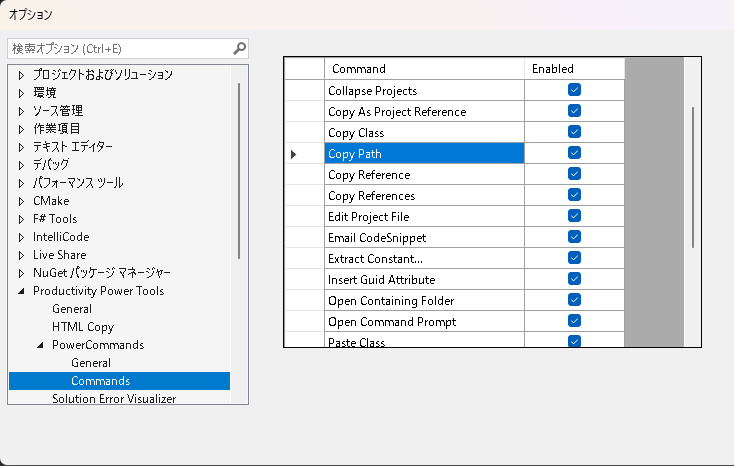The image size is (737, 468).
Task: Uncheck the Copy Class enabled checkbox
Action: [x=574, y=132]
